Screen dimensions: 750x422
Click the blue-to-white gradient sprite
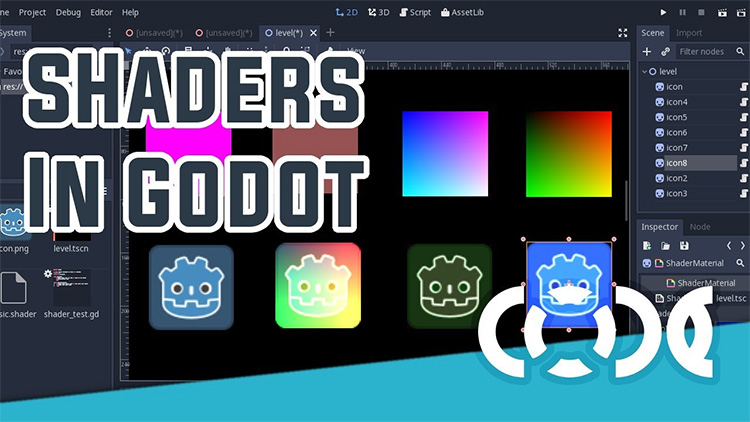tap(445, 154)
